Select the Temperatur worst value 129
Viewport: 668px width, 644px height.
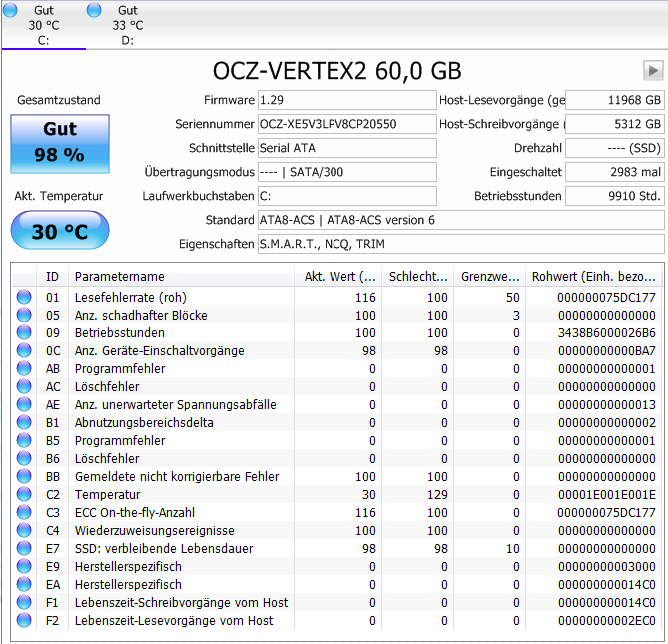(437, 495)
